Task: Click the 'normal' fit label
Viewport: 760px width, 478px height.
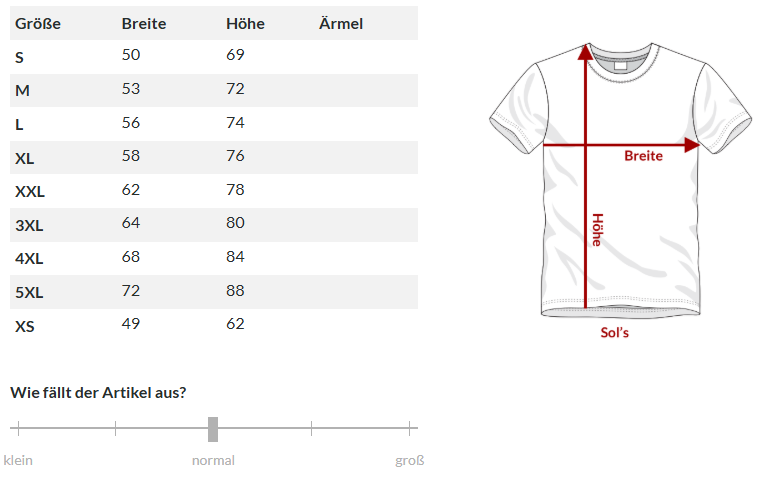Action: [x=213, y=460]
